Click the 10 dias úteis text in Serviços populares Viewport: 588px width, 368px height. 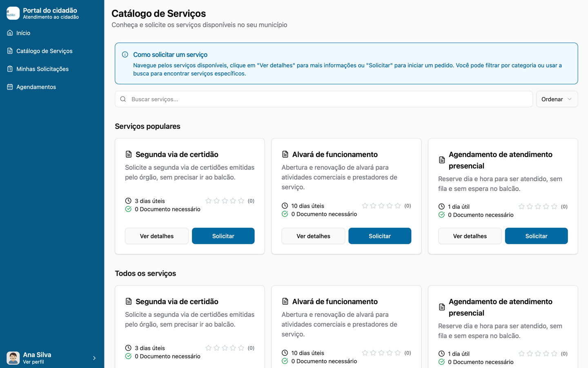point(307,206)
